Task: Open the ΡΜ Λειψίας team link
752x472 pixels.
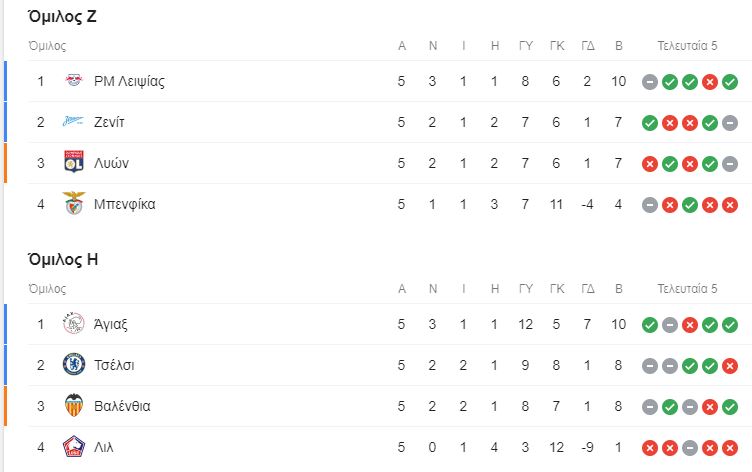Action: [129, 82]
